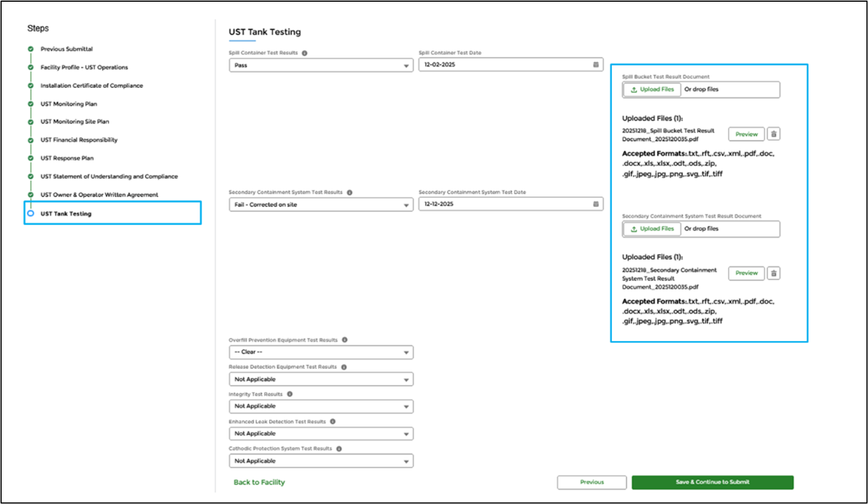Screen dimensions: 868x504
Task: Follow the Back to Facility link
Action: coord(259,482)
